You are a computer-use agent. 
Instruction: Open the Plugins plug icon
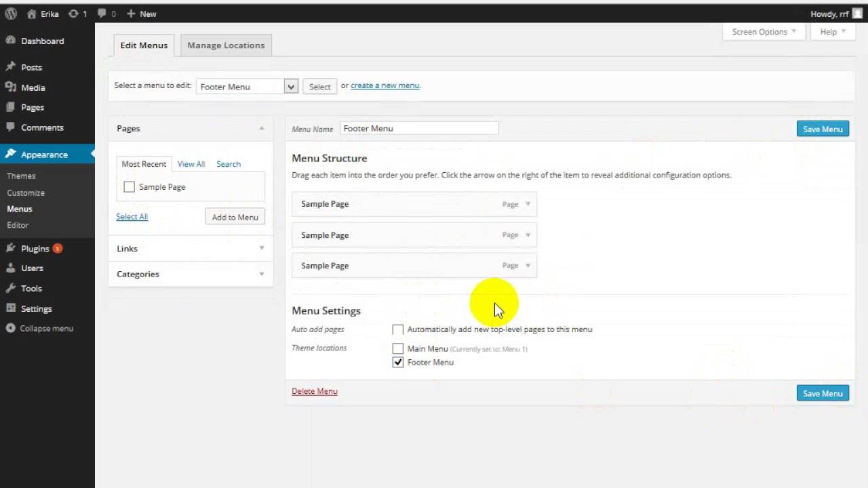pyautogui.click(x=11, y=249)
